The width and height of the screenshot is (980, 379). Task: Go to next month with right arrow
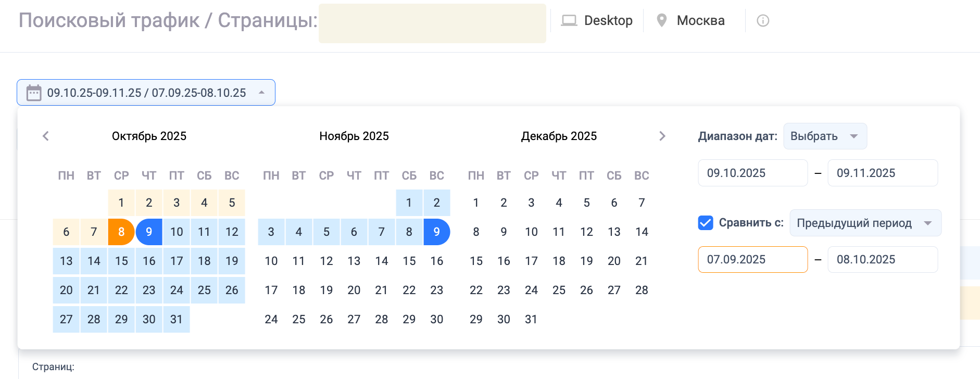click(662, 136)
